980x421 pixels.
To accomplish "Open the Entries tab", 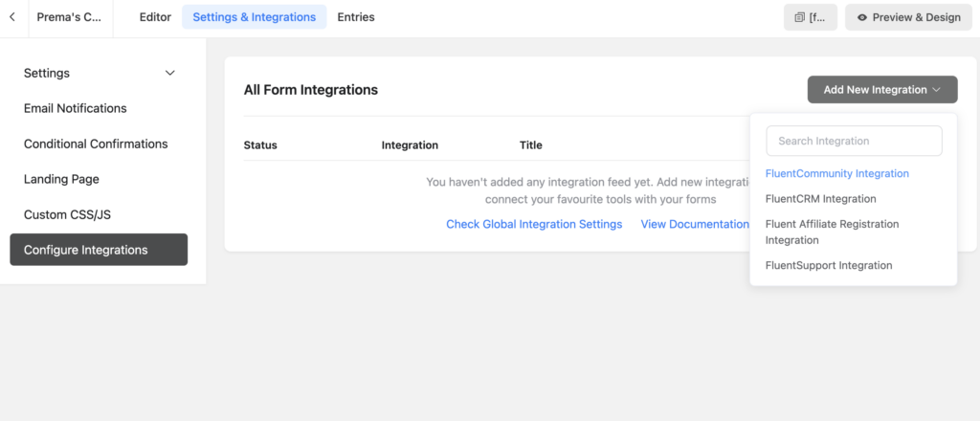I will point(356,17).
